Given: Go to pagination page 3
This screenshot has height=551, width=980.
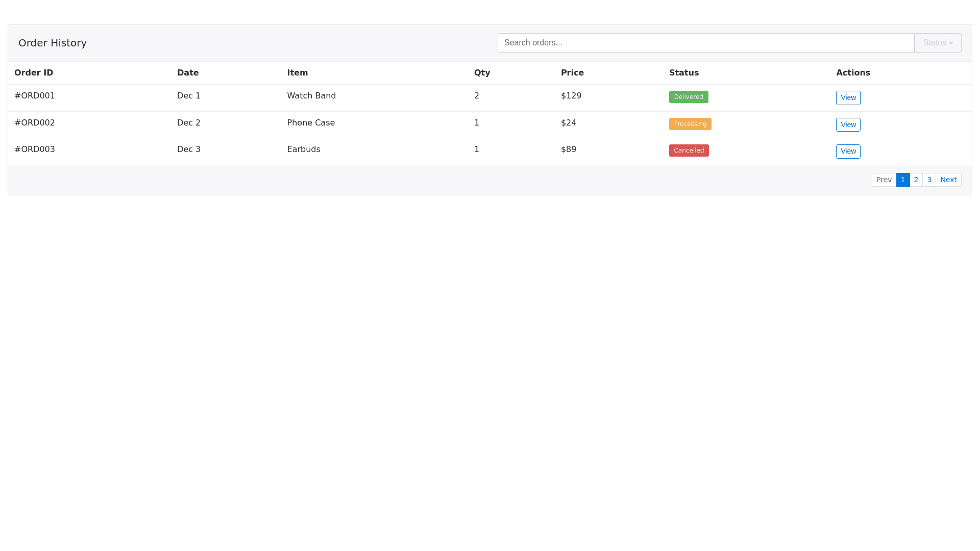Looking at the screenshot, I should click(929, 180).
